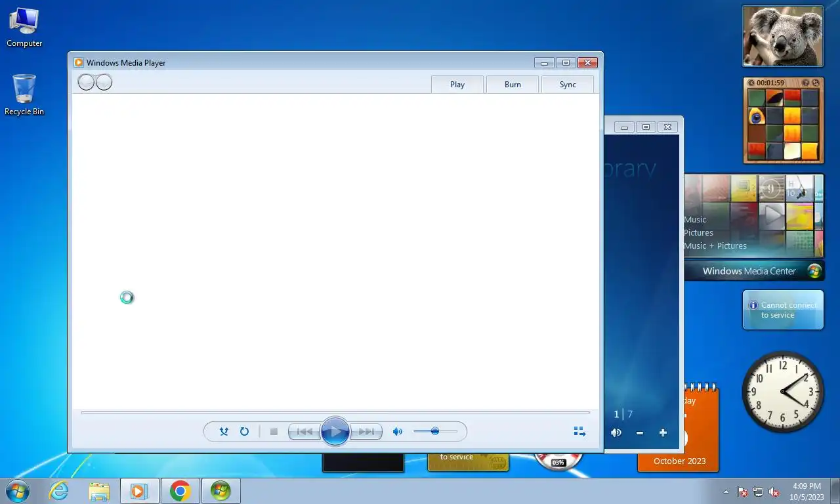Image resolution: width=840 pixels, height=504 pixels.
Task: Click the Media Player seek bar
Action: [x=335, y=413]
